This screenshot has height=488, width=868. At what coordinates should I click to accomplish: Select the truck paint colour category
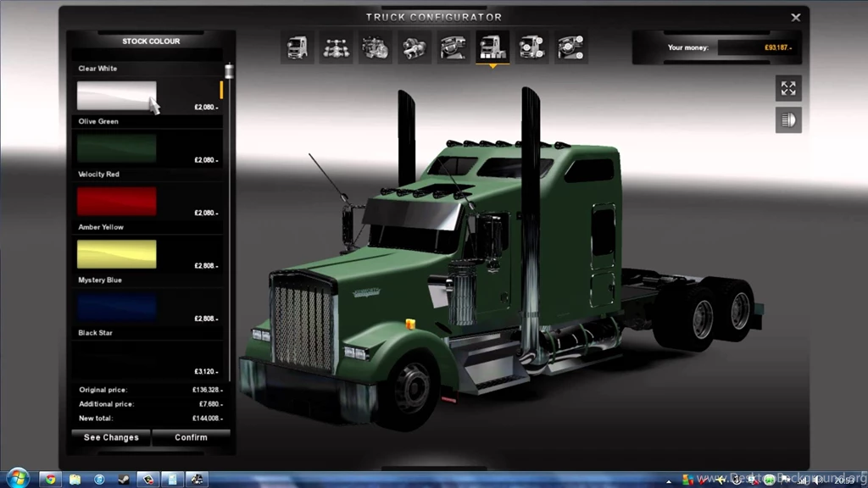click(492, 47)
